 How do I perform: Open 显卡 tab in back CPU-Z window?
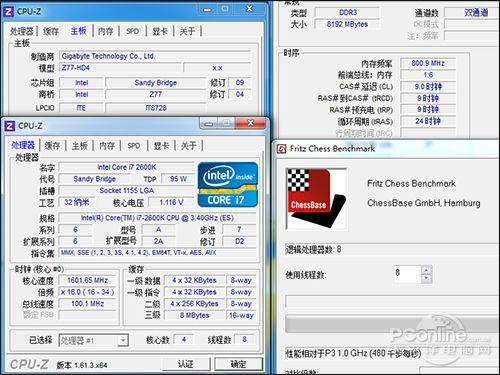point(160,31)
